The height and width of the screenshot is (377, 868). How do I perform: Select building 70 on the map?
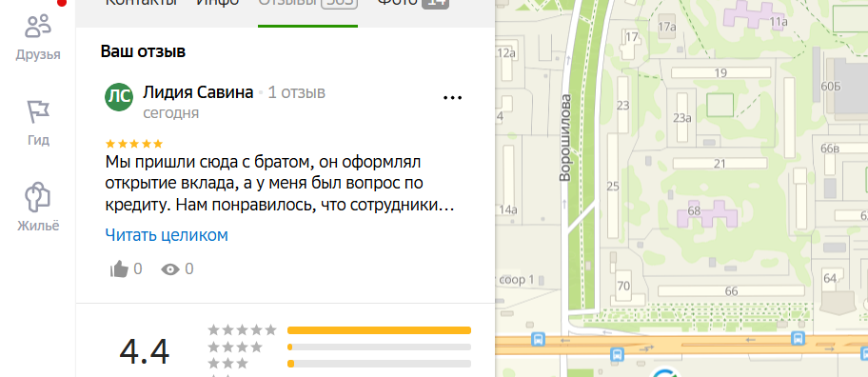[624, 287]
